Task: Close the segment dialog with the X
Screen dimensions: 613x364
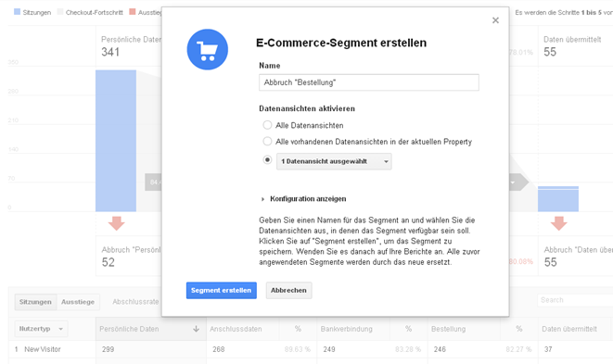Action: coord(495,20)
